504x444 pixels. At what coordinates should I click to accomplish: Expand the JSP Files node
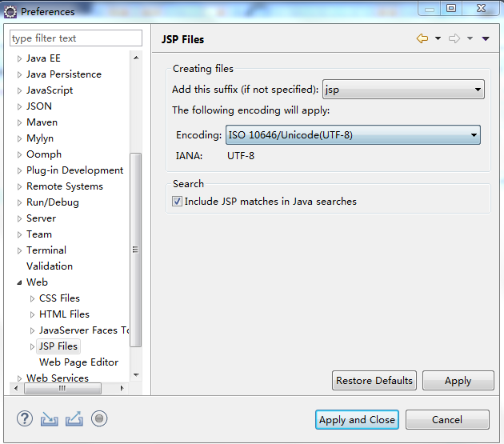32,346
